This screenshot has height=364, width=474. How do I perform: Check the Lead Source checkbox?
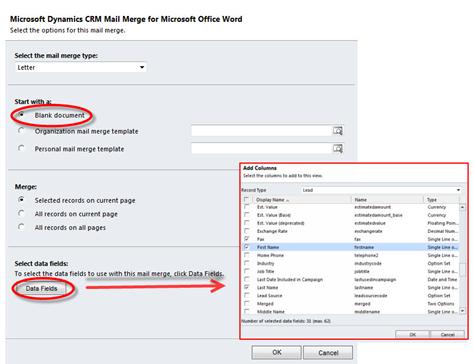click(247, 295)
